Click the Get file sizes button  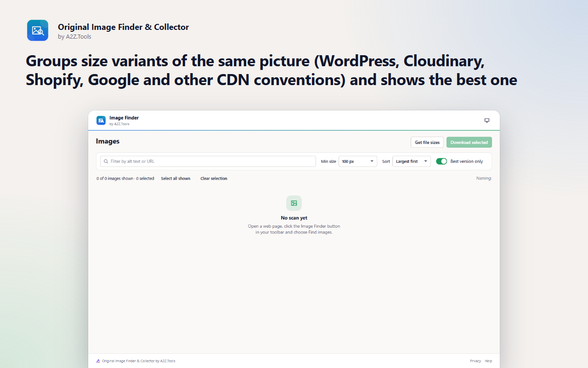tap(427, 142)
